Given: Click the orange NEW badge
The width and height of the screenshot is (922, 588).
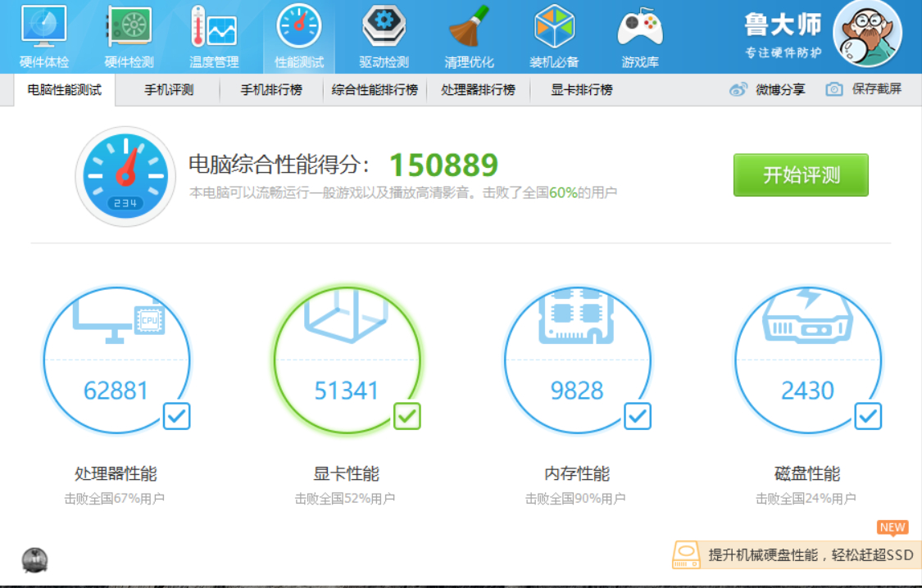Looking at the screenshot, I should [x=892, y=528].
